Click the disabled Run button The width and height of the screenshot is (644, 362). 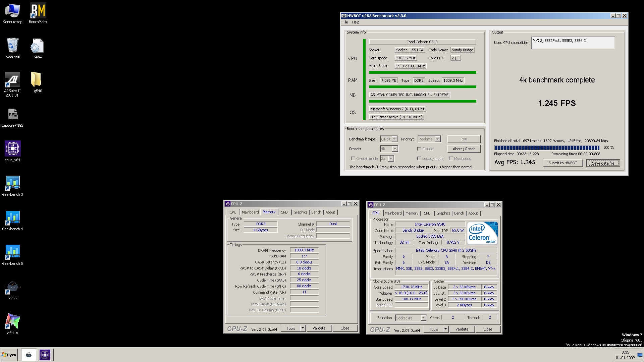click(464, 139)
